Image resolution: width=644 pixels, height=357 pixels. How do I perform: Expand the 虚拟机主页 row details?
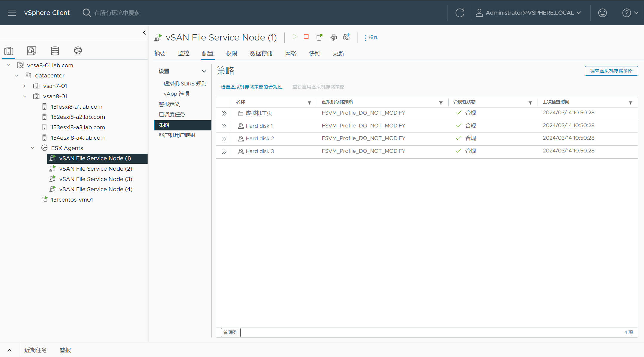pyautogui.click(x=224, y=113)
